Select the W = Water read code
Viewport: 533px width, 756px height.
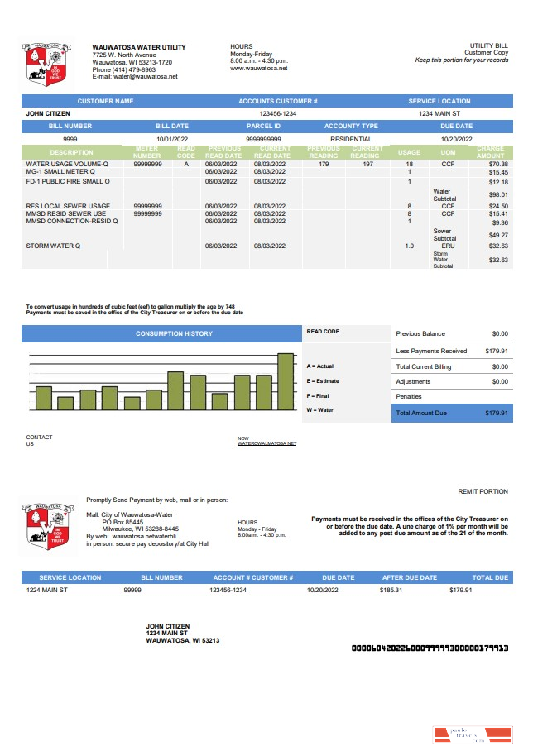point(319,409)
